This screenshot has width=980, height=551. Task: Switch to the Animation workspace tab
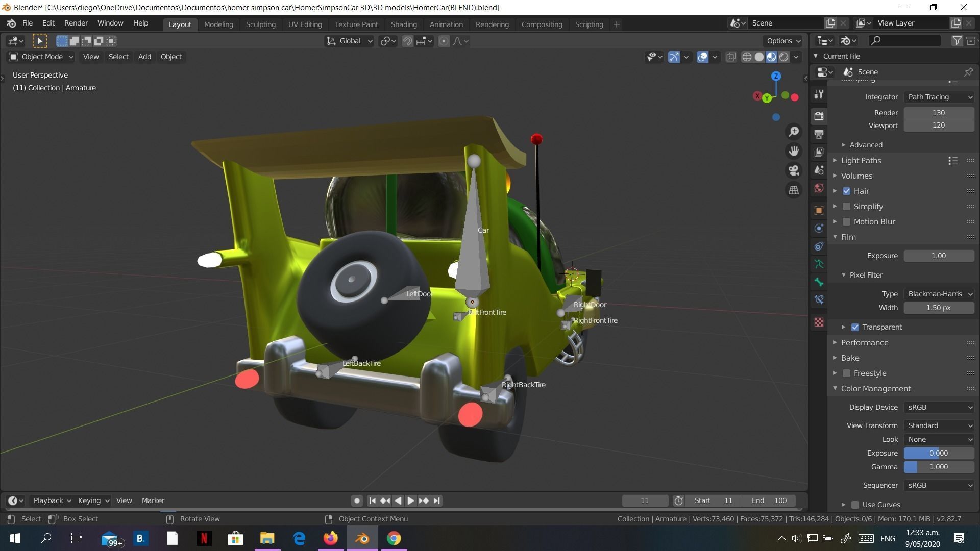(x=446, y=24)
